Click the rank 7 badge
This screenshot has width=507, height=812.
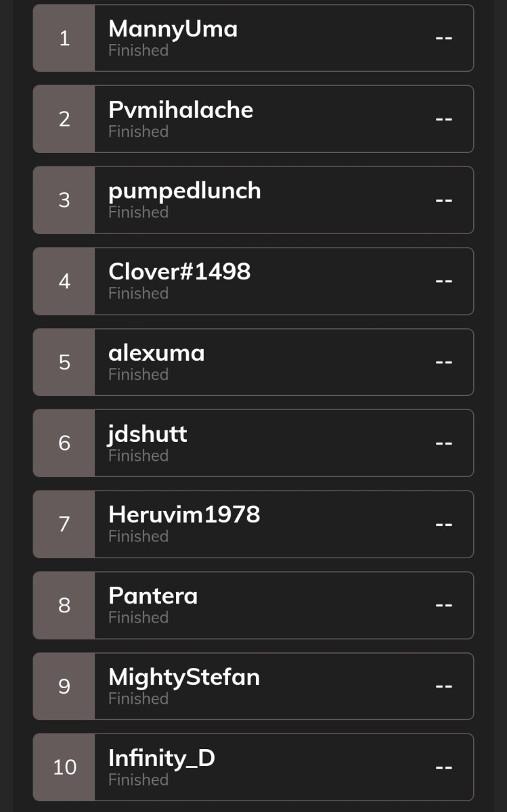[64, 524]
